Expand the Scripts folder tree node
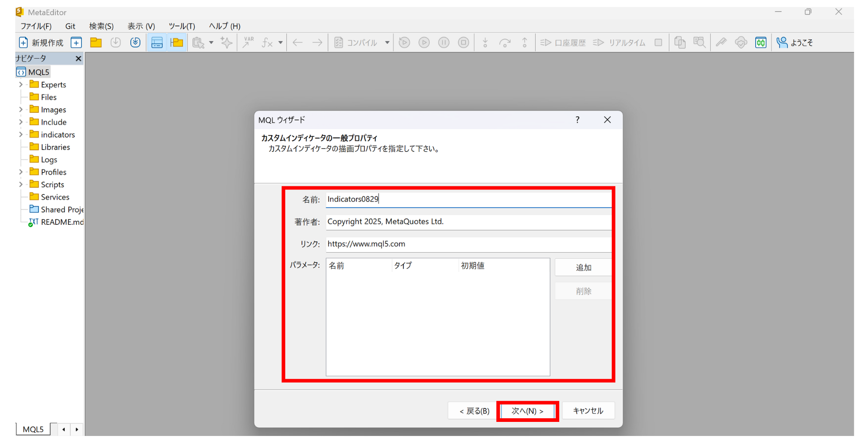 21,184
